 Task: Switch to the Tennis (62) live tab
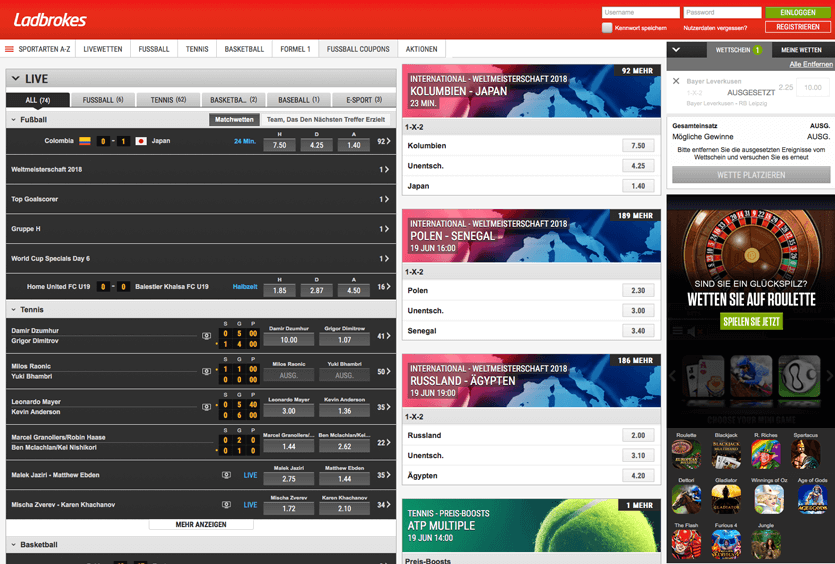(x=168, y=100)
